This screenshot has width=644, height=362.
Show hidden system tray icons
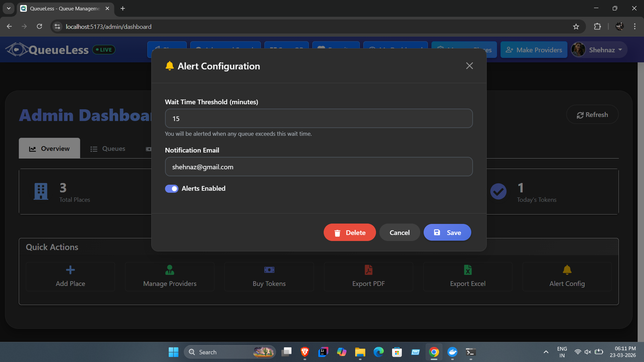click(x=546, y=352)
